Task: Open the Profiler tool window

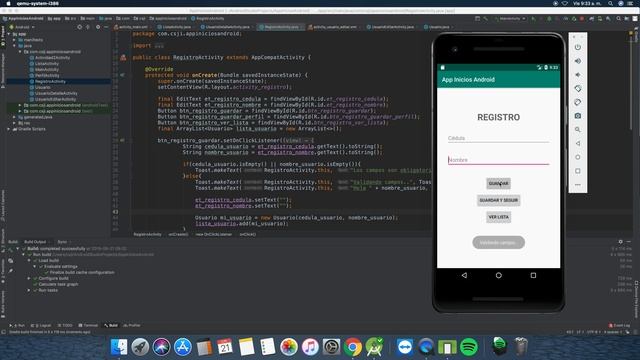Action: (131, 325)
